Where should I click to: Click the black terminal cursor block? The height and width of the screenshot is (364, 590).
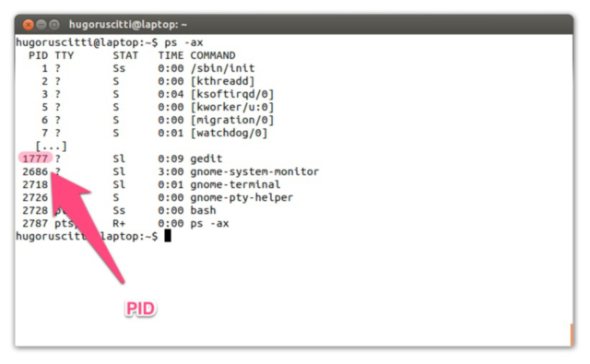[x=168, y=236]
